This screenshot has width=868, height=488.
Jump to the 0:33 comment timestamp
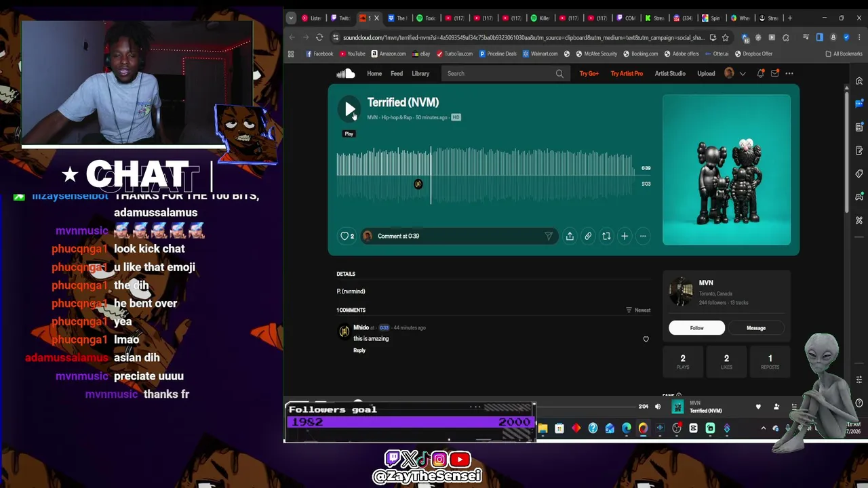coord(384,328)
